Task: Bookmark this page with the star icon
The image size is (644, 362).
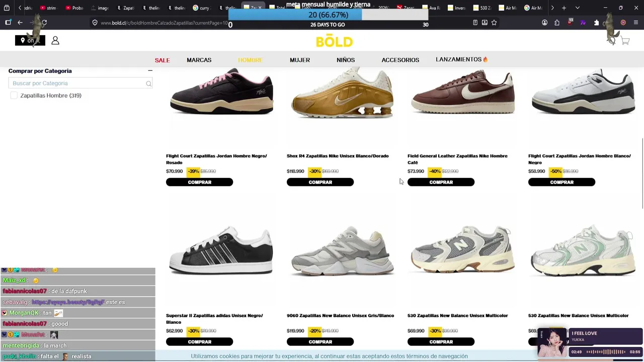Action: click(494, 23)
